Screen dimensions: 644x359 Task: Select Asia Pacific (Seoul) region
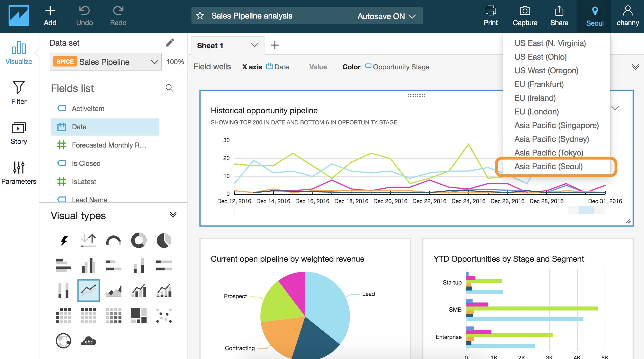548,166
